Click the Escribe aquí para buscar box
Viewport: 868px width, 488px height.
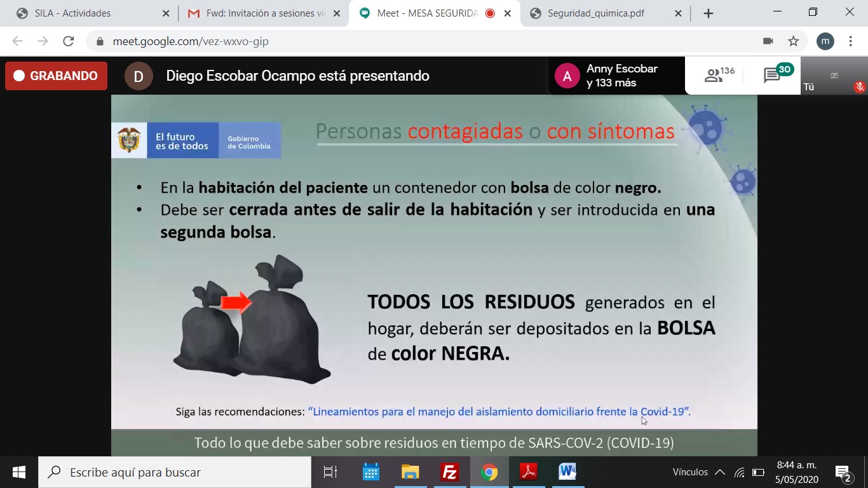[x=175, y=472]
